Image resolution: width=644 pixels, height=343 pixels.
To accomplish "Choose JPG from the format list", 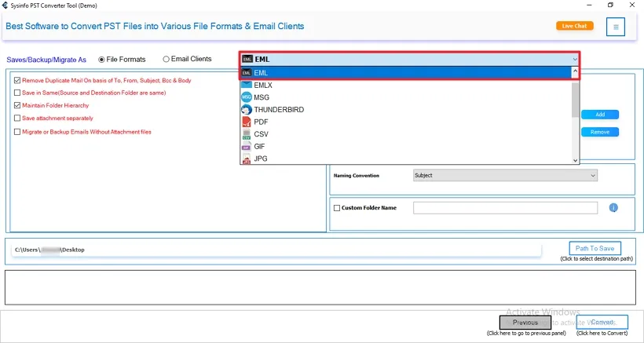I will [262, 159].
